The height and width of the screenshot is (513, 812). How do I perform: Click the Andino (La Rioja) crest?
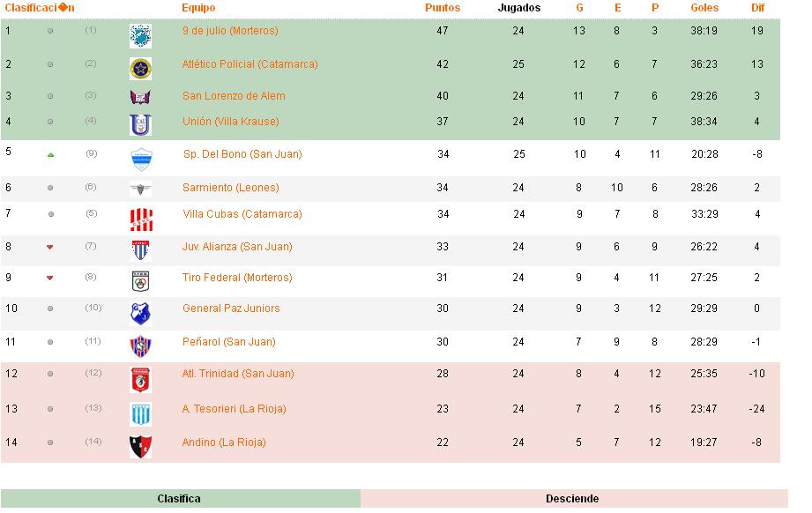click(140, 445)
